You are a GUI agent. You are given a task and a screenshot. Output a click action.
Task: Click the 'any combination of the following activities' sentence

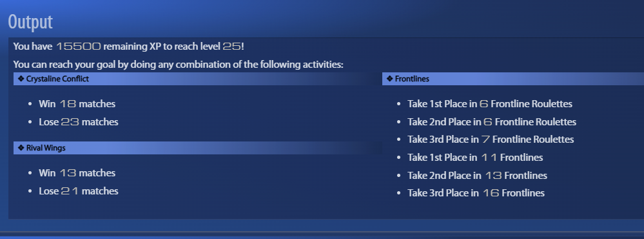179,65
